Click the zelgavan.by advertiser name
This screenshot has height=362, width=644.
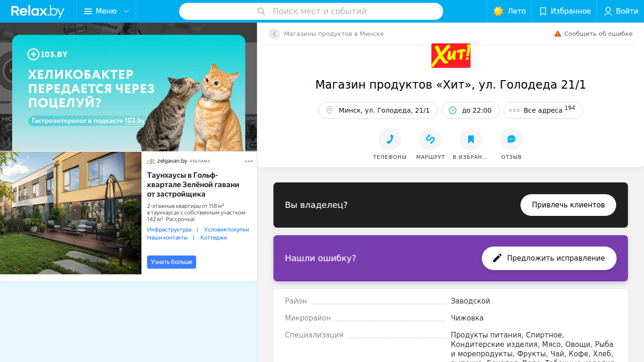(172, 161)
